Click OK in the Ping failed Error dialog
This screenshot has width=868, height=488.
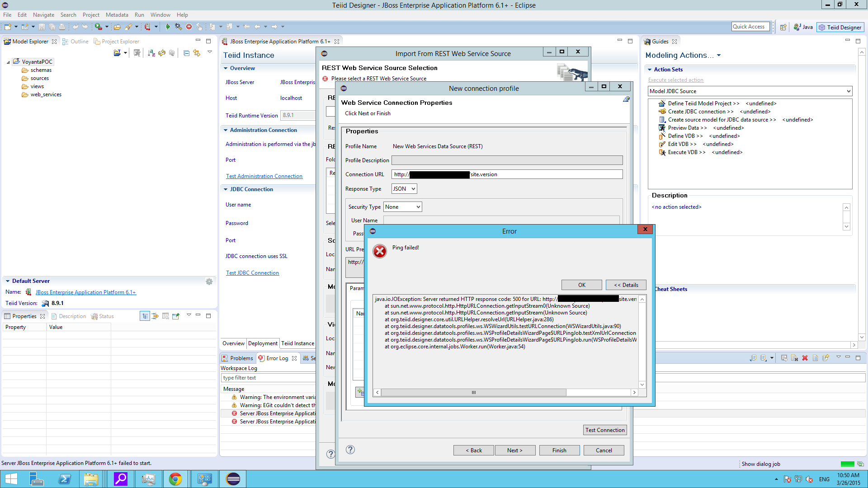(x=582, y=285)
